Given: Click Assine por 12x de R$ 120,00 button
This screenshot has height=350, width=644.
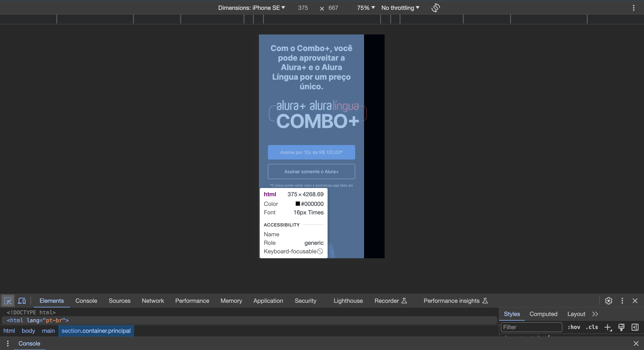Looking at the screenshot, I should pyautogui.click(x=311, y=152).
